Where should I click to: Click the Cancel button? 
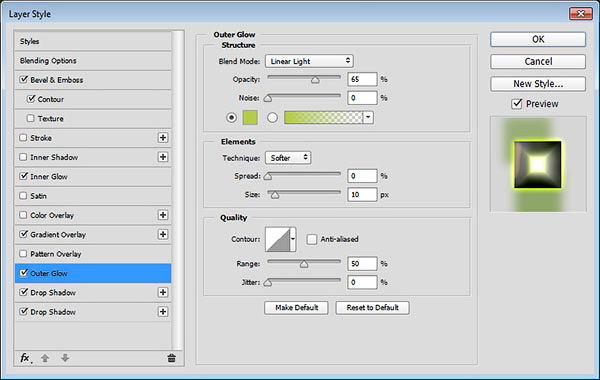coord(538,61)
